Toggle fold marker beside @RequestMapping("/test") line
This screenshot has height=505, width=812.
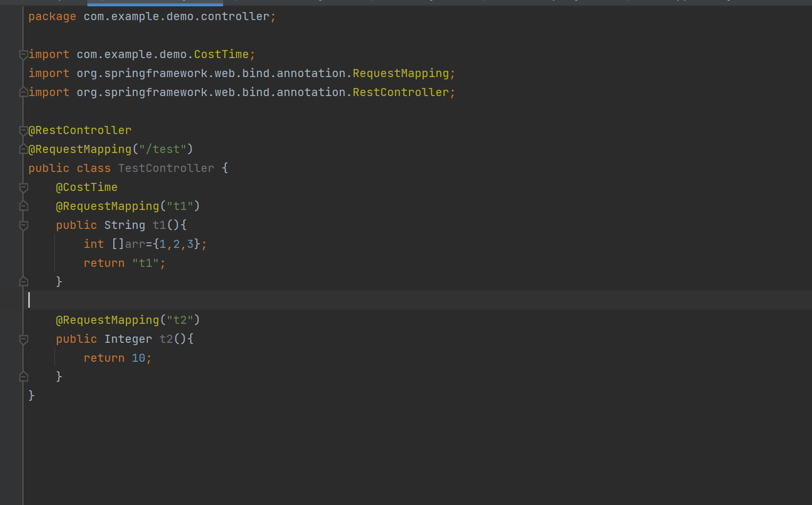pyautogui.click(x=24, y=149)
